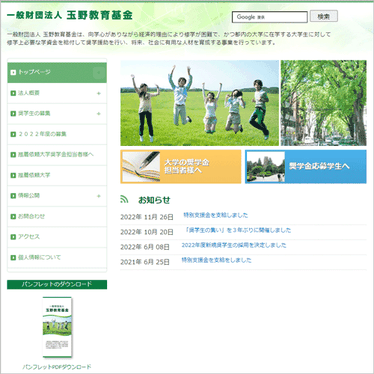374x374 pixels.
Task: Click the お知らせ section heading
Action: [154, 200]
